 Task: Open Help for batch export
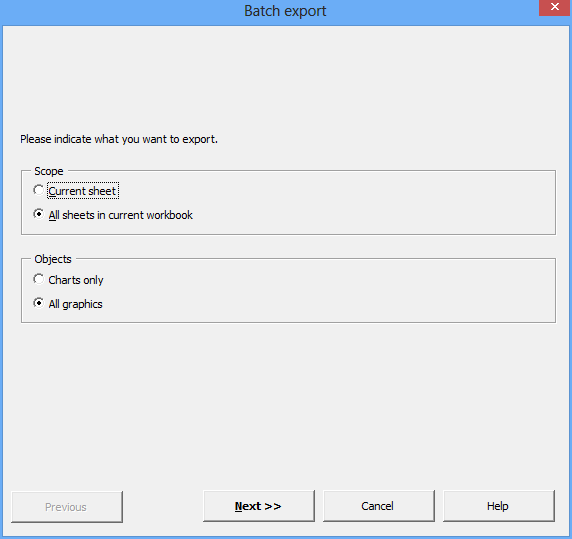pos(499,506)
